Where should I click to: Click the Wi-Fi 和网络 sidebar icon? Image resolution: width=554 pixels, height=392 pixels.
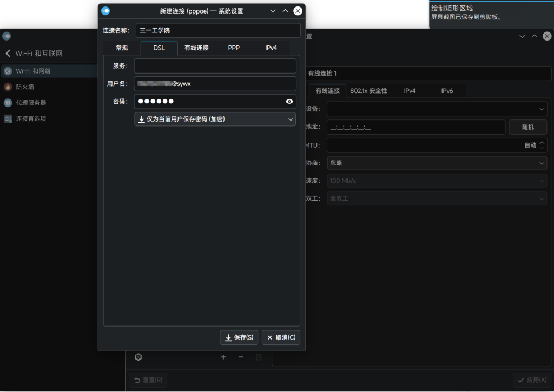coord(8,71)
